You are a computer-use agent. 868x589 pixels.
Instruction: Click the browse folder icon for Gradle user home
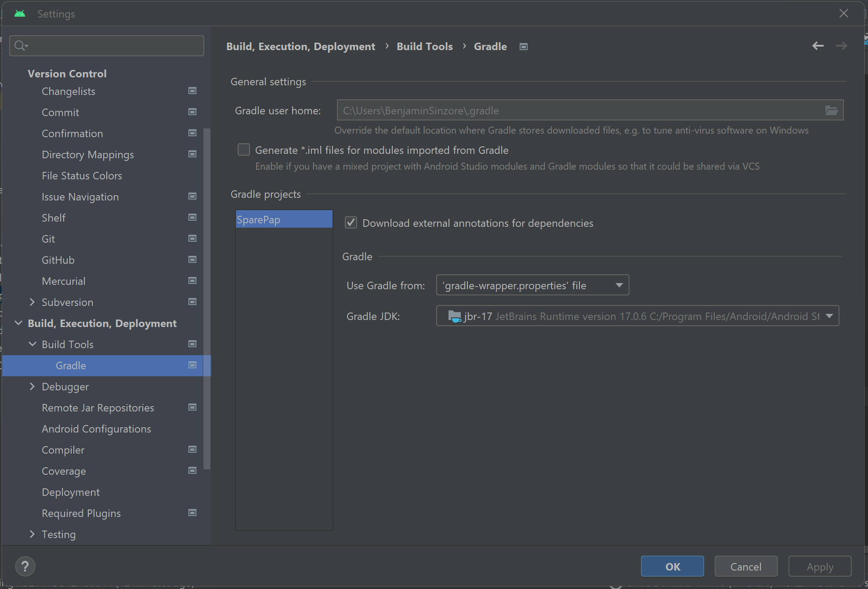(831, 110)
